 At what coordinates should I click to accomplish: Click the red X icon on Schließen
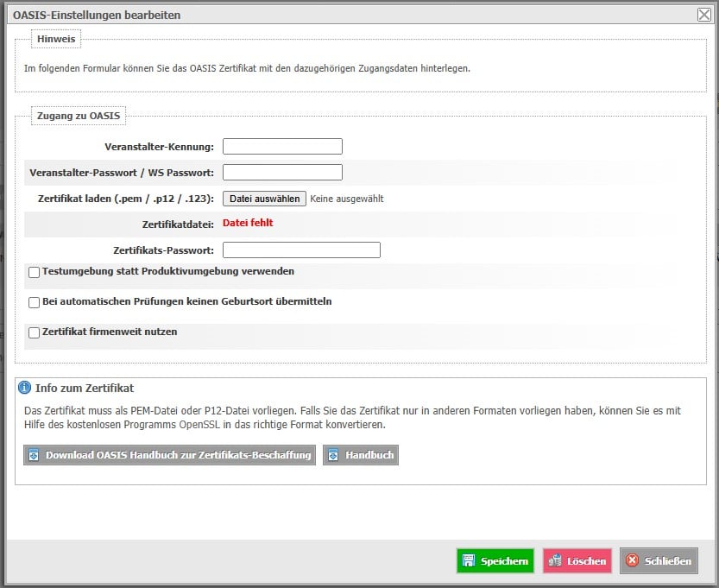click(x=633, y=560)
